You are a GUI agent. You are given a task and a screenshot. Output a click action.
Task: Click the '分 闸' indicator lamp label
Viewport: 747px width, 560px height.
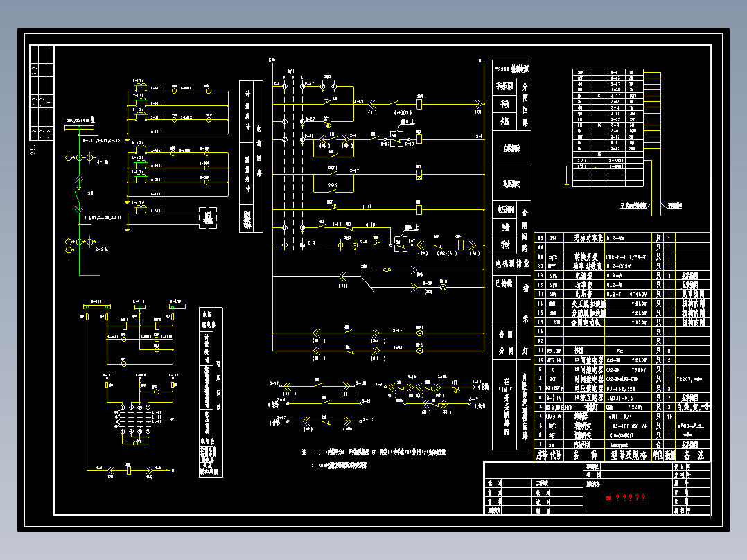[505, 351]
